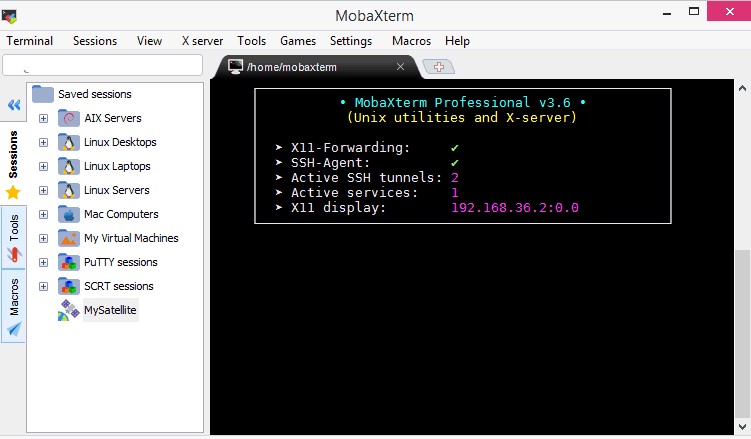Image resolution: width=751 pixels, height=439 pixels.
Task: Click the 'Active SSH tunnels:' line
Action: coord(367,178)
